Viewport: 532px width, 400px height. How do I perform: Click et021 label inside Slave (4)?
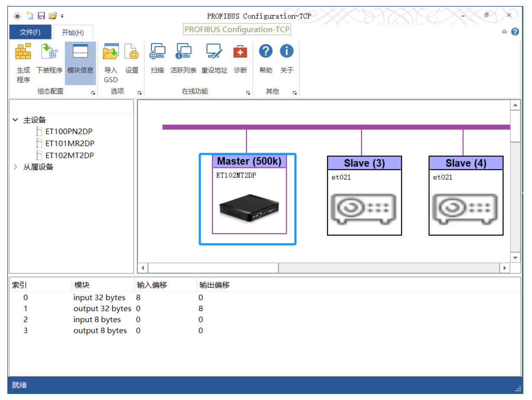443,177
